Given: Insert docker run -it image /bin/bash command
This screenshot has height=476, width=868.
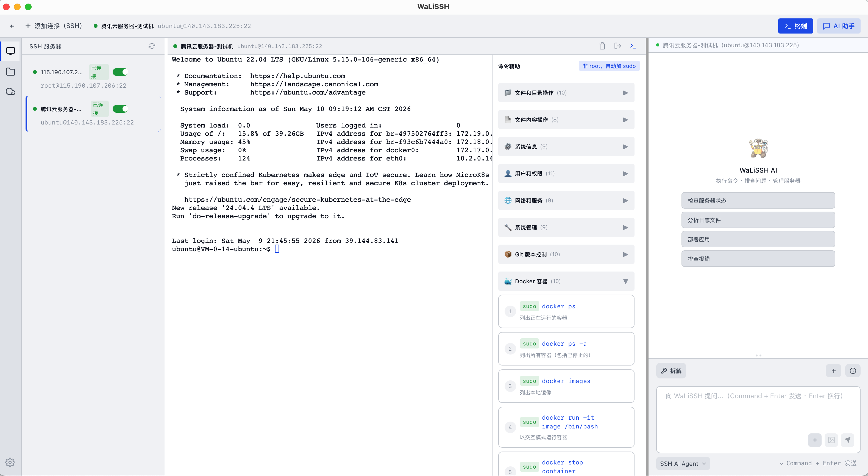Looking at the screenshot, I should (566, 427).
